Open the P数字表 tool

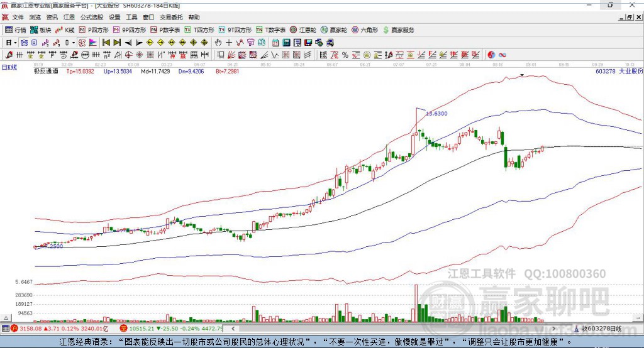tap(165, 30)
